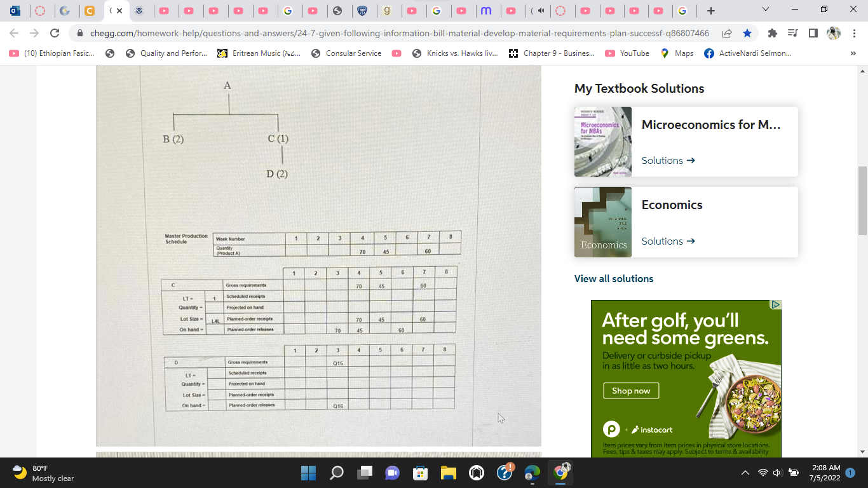Switch to the tab with g favicon

coord(387,11)
